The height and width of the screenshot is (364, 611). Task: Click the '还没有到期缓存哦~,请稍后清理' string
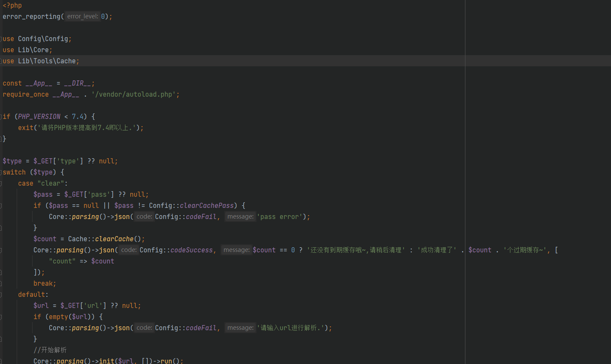(x=356, y=250)
